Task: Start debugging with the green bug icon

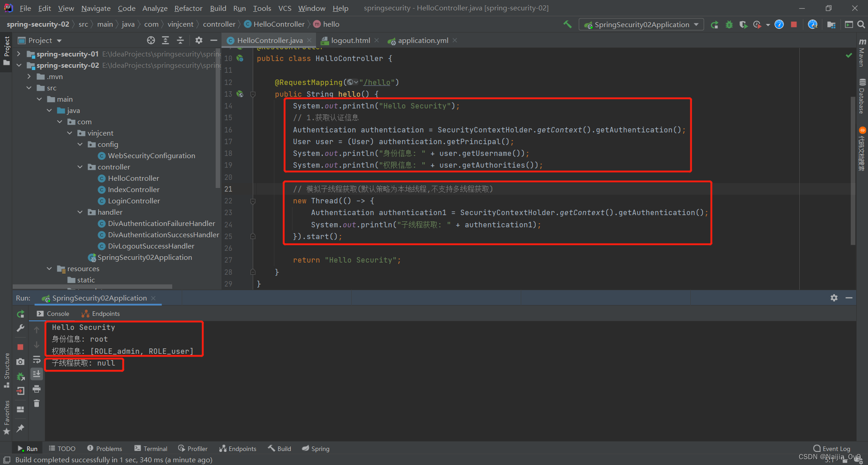Action: point(729,25)
